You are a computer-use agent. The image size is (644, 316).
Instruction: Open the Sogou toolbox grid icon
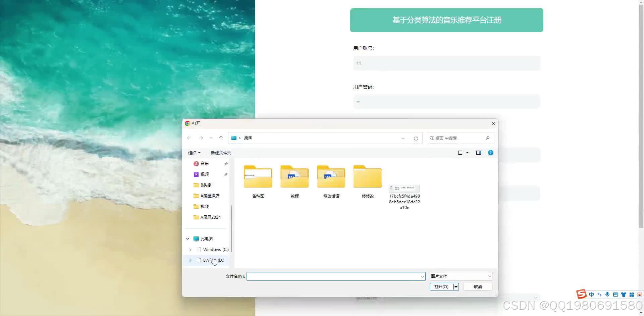[632, 294]
